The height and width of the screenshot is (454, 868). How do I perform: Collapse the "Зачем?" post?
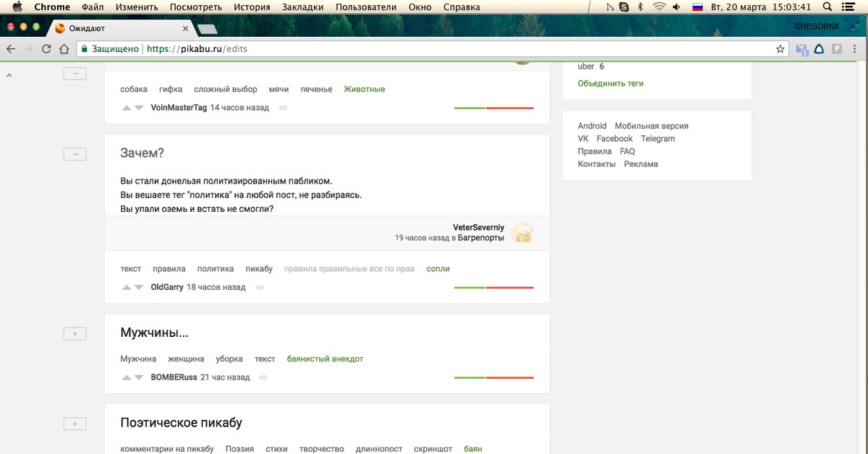(x=75, y=154)
